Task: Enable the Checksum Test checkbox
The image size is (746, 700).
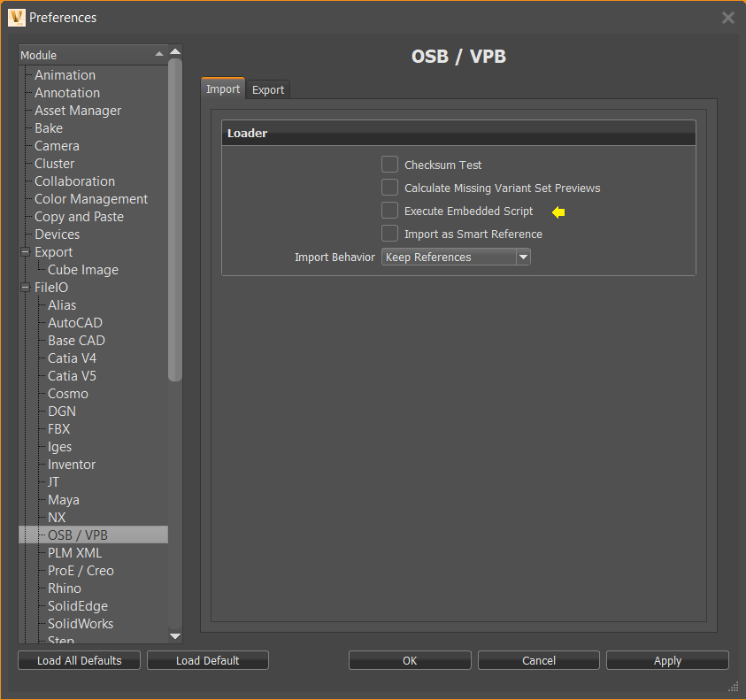Action: click(389, 164)
